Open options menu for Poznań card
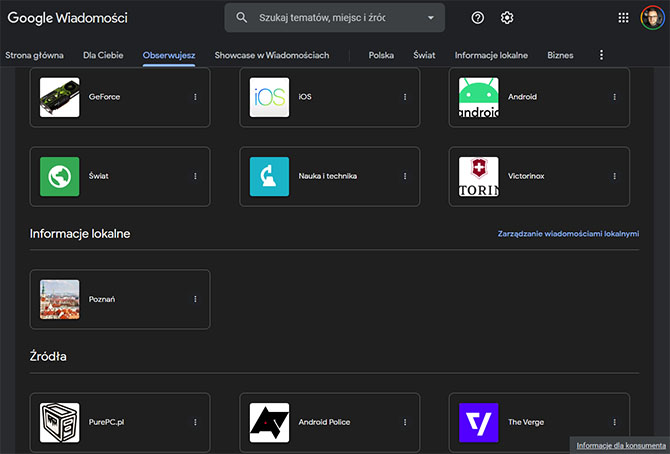670x454 pixels. point(195,299)
